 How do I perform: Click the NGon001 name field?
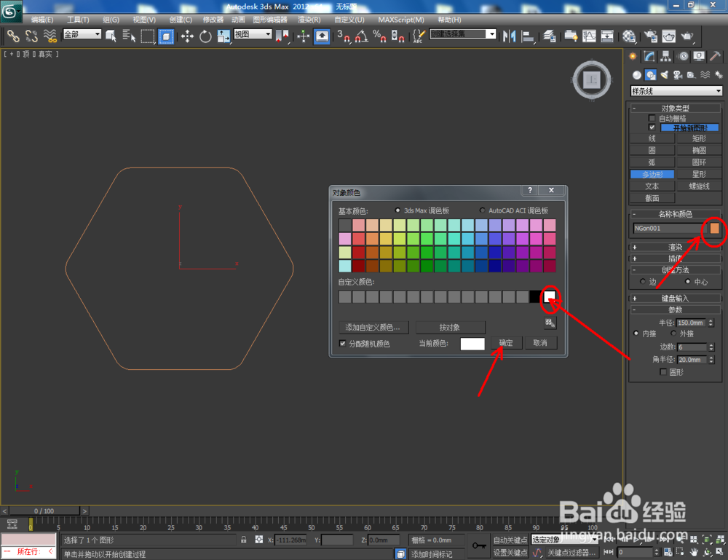(670, 228)
